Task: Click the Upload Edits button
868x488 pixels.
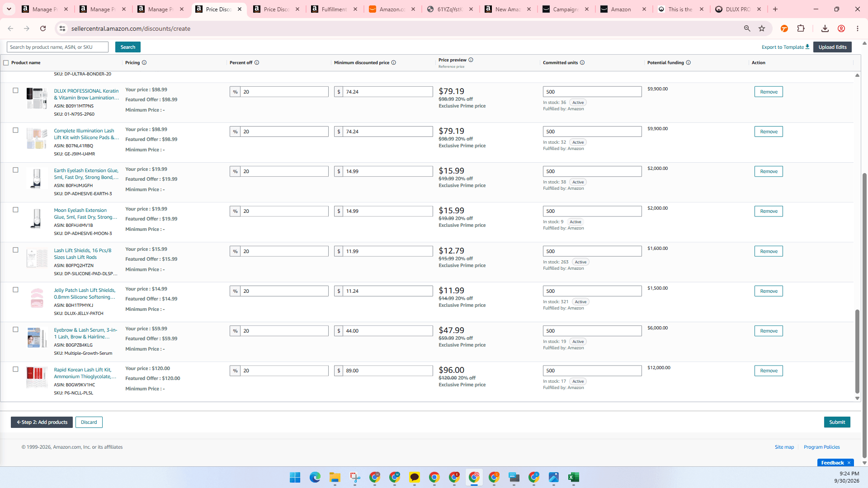Action: point(832,47)
